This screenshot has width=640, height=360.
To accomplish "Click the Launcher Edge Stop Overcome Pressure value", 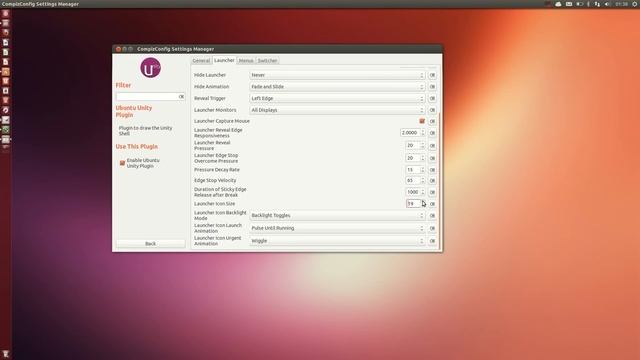I will pyautogui.click(x=413, y=158).
